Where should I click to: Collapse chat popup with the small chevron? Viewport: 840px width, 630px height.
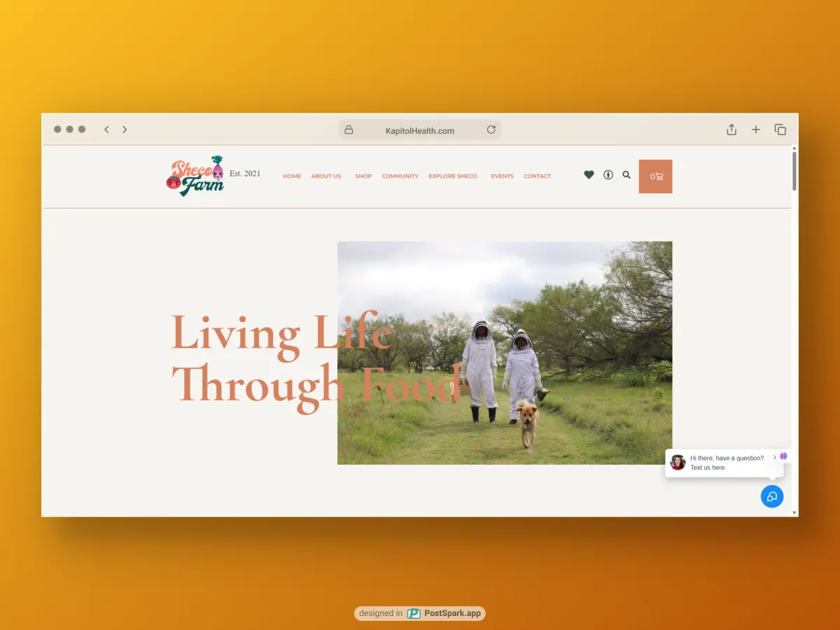click(x=775, y=457)
